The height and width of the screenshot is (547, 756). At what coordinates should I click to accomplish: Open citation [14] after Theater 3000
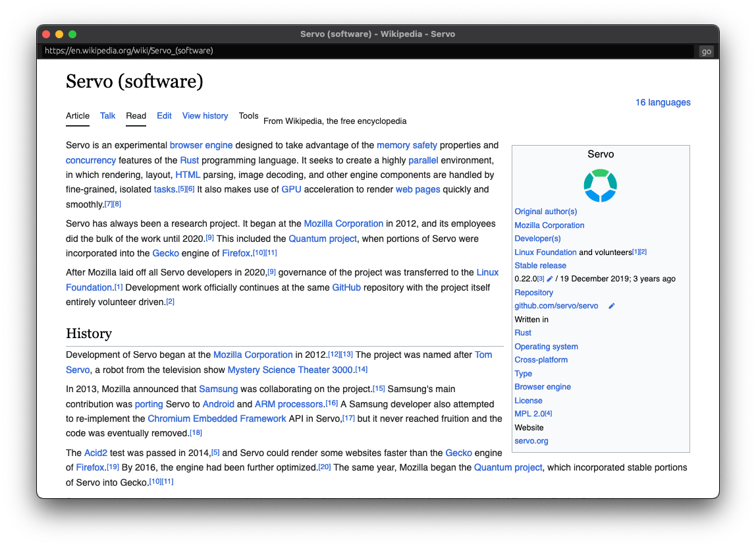click(x=361, y=369)
